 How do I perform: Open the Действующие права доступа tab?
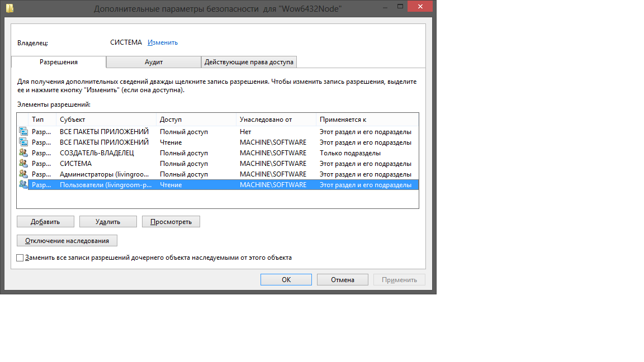249,62
